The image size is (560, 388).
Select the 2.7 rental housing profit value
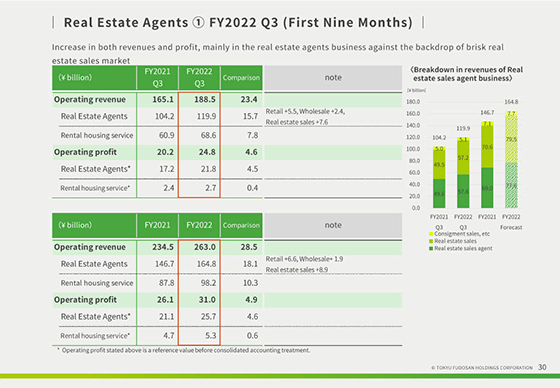211,188
